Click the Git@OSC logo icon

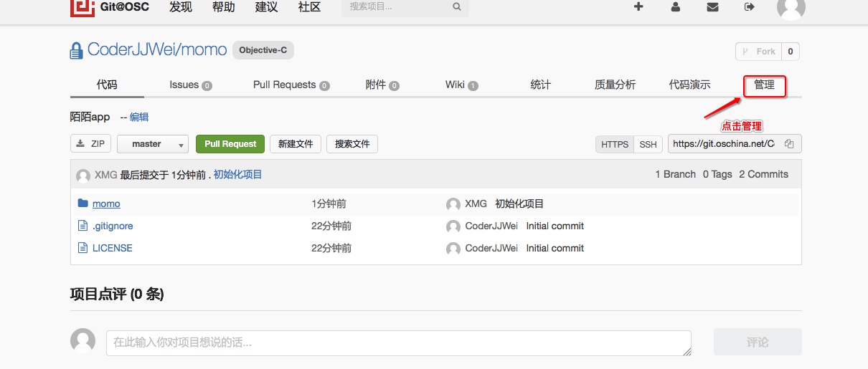pyautogui.click(x=82, y=7)
